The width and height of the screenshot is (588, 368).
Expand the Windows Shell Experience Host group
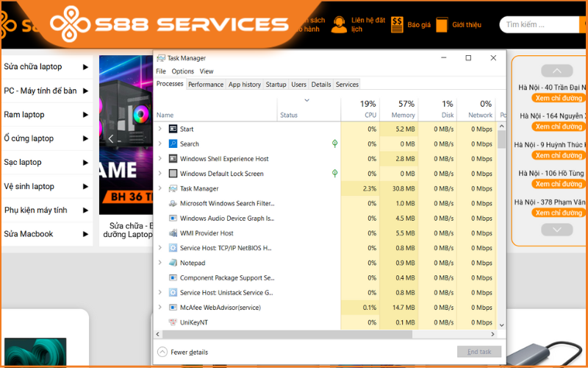160,158
